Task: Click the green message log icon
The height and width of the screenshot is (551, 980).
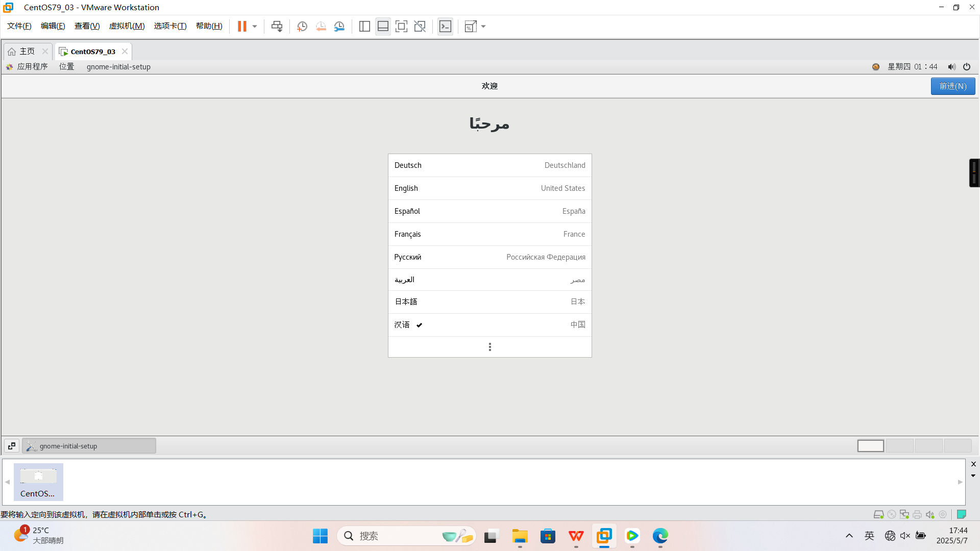Action: tap(962, 514)
